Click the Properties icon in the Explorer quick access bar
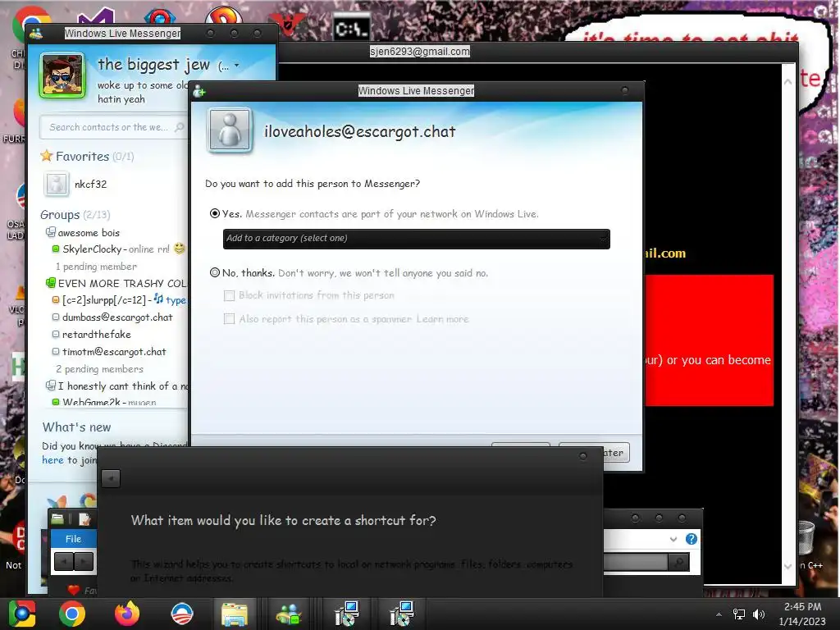 click(x=84, y=518)
